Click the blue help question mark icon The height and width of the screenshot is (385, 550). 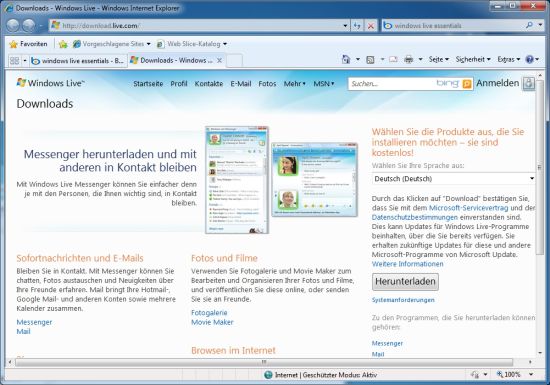(x=529, y=59)
